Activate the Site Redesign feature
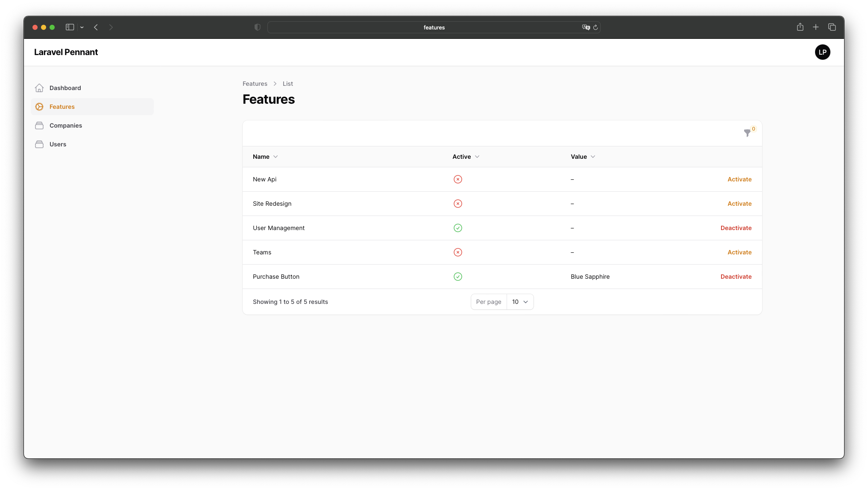Screen dimensions: 868x490 (739, 204)
